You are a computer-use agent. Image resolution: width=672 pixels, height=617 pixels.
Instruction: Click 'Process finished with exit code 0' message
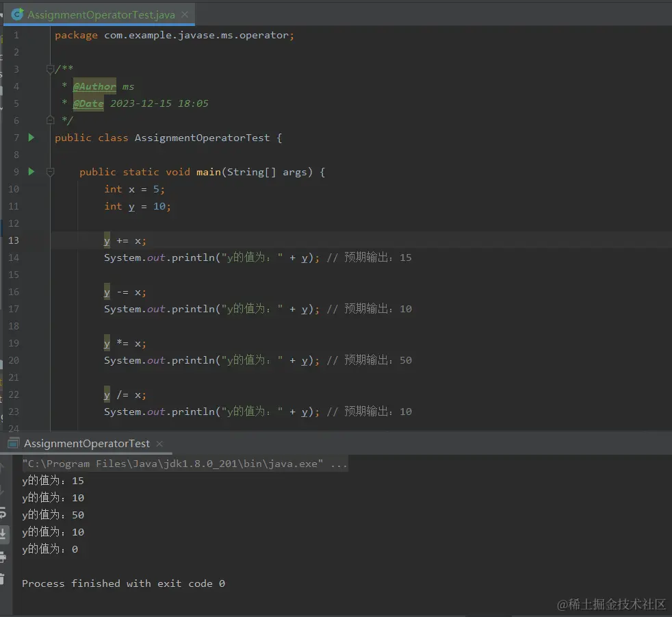(x=123, y=583)
